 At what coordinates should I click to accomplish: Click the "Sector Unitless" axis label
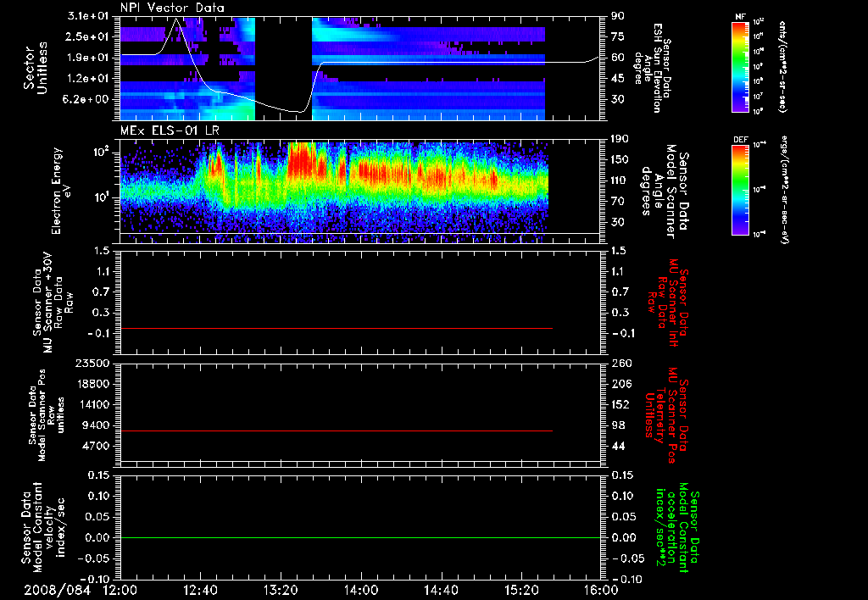pyautogui.click(x=36, y=68)
